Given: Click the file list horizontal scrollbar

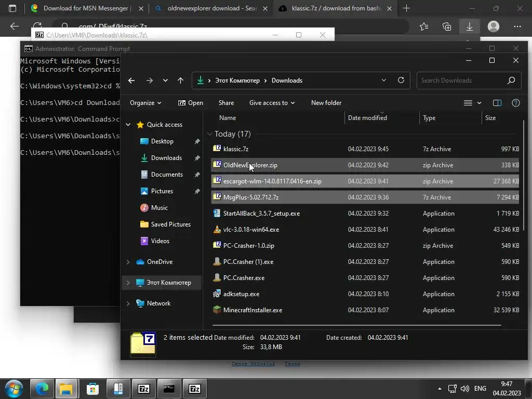Looking at the screenshot, I should click(x=357, y=325).
